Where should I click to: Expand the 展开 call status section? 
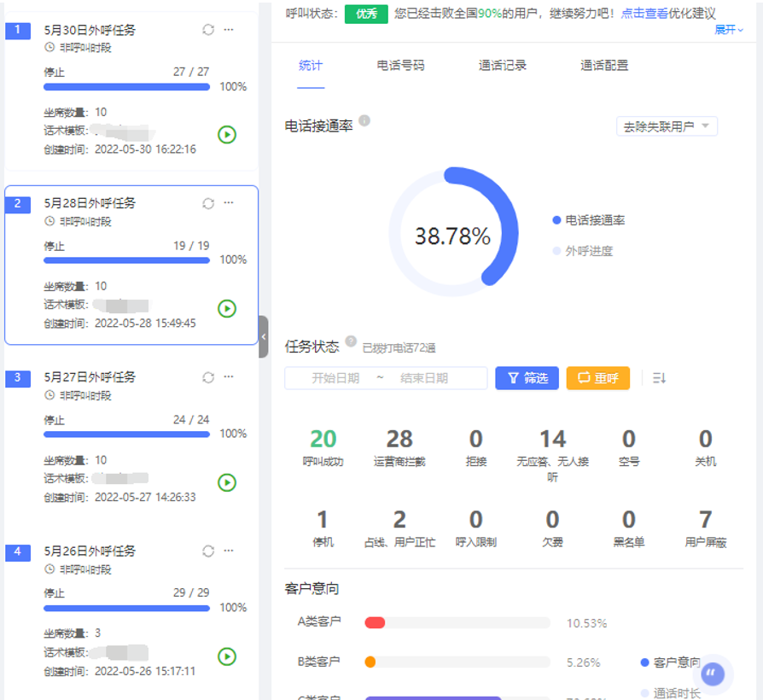point(728,29)
